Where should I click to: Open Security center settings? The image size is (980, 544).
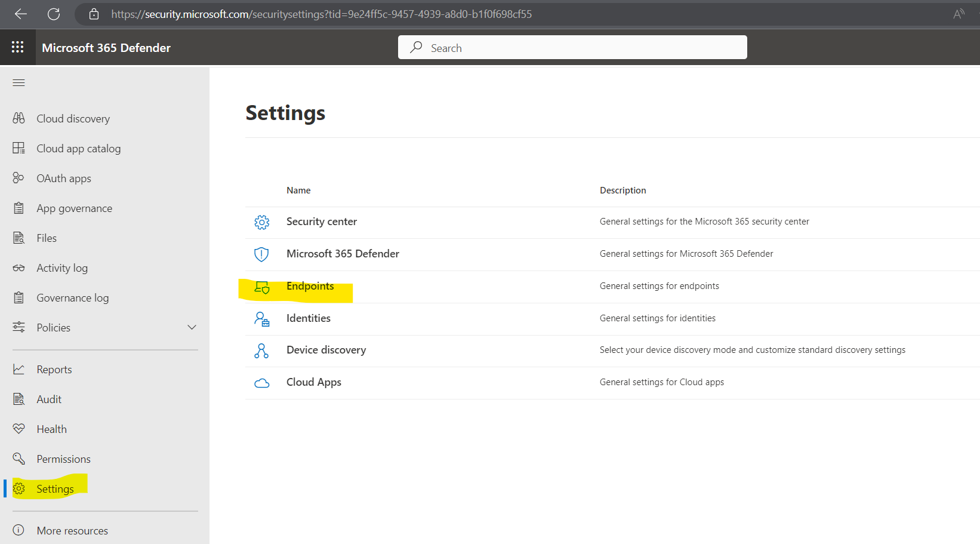tap(322, 222)
